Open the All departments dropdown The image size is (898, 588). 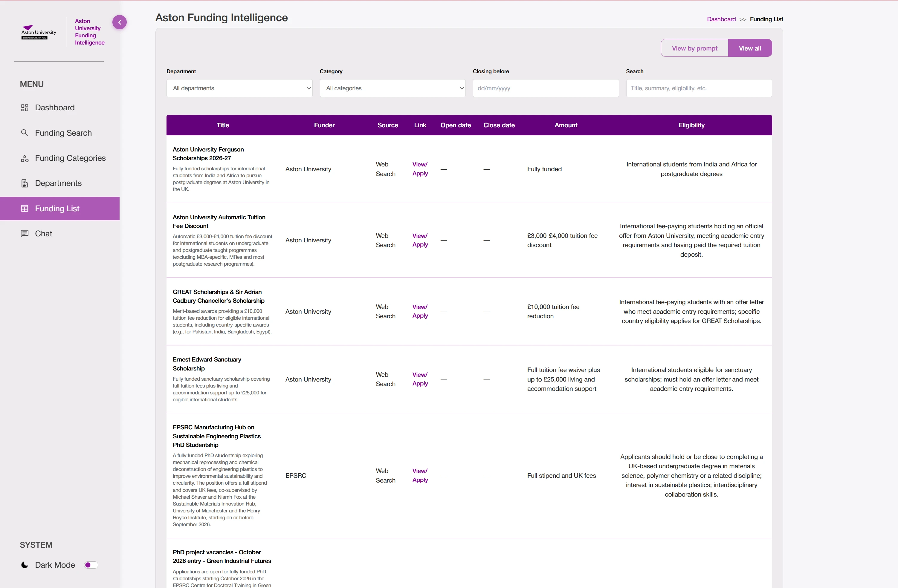coord(239,88)
